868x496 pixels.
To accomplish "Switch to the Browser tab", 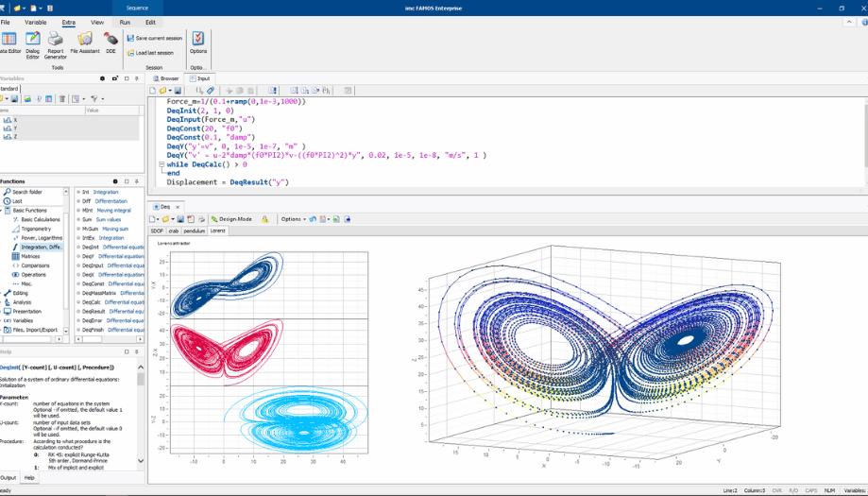I will coord(166,78).
